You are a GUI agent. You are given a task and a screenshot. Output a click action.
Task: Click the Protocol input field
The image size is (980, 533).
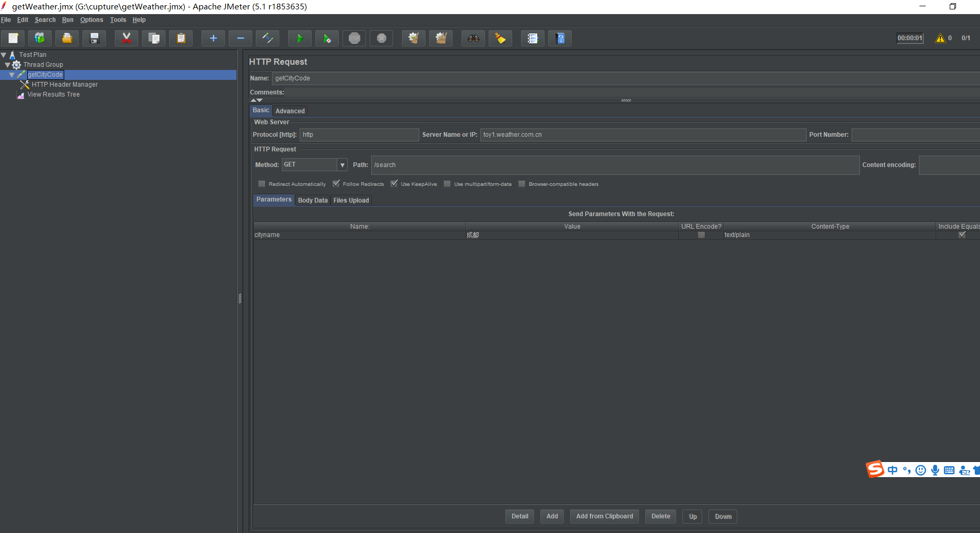pos(359,135)
